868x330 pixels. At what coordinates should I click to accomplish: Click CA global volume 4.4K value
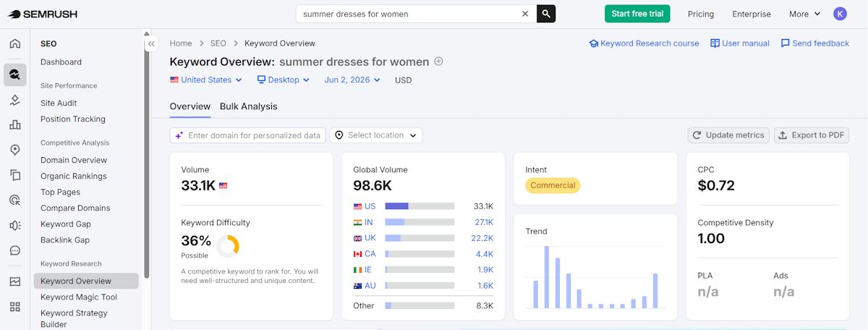coord(485,254)
